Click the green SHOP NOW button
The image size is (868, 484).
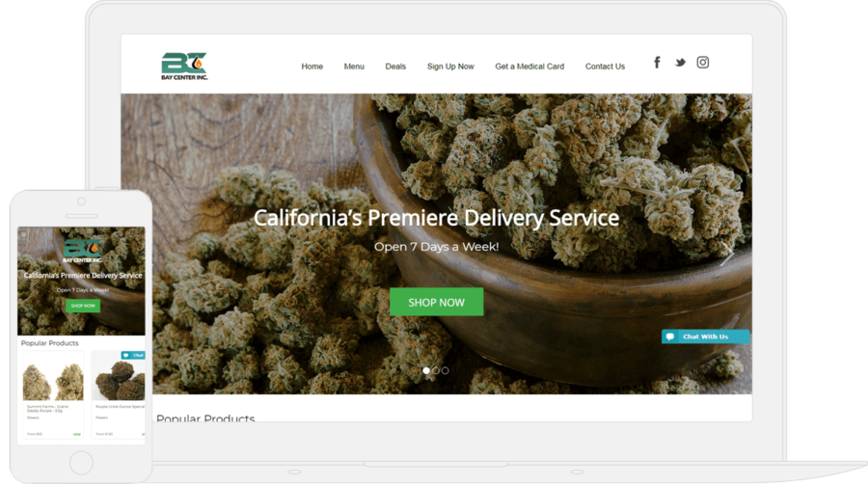click(x=436, y=302)
